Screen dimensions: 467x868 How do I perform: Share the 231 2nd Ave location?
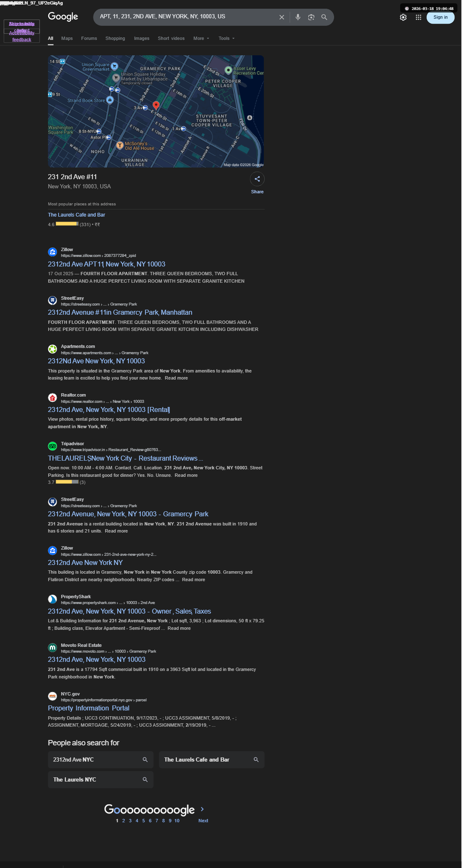pos(257,179)
